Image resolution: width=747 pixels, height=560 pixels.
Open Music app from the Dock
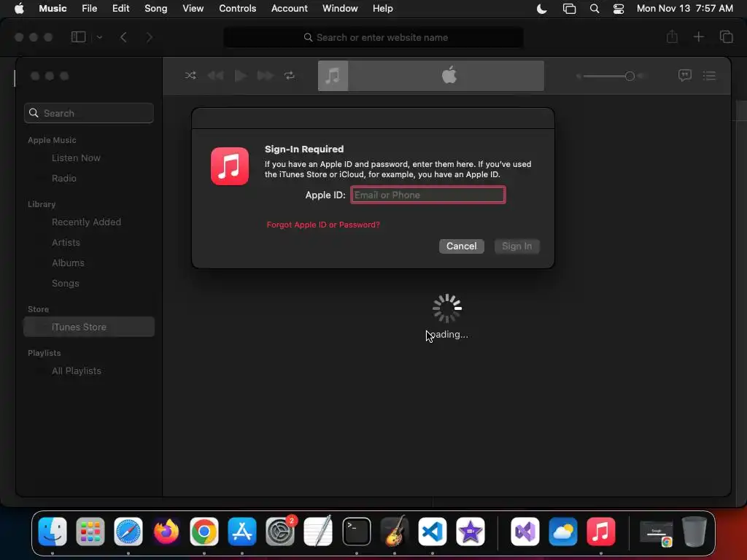click(601, 532)
